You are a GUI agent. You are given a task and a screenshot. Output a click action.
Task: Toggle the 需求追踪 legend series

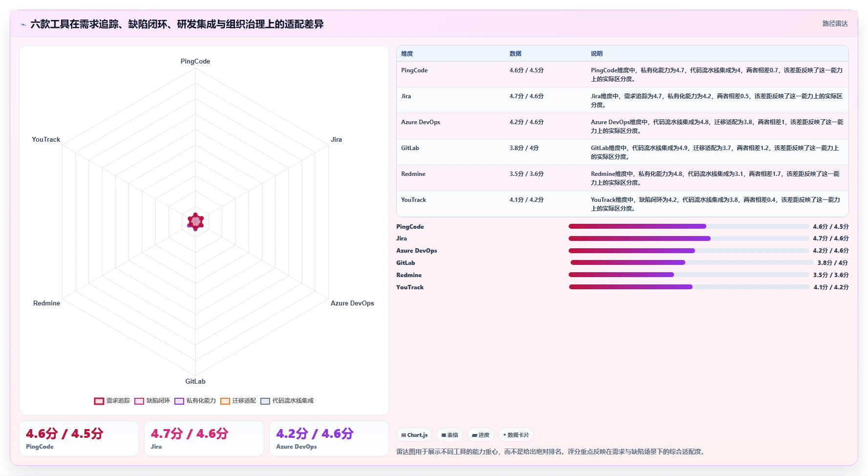(x=112, y=401)
